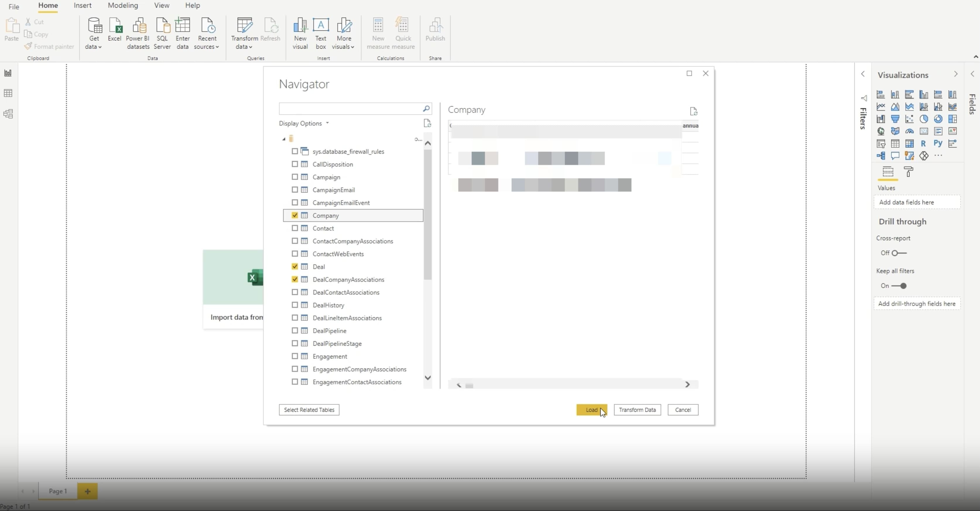Select the line chart visualization

[x=881, y=107]
